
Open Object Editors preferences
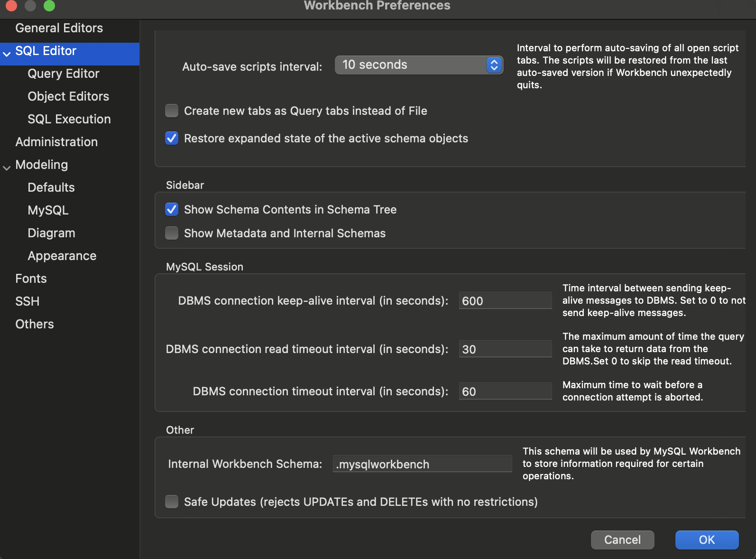pyautogui.click(x=68, y=96)
